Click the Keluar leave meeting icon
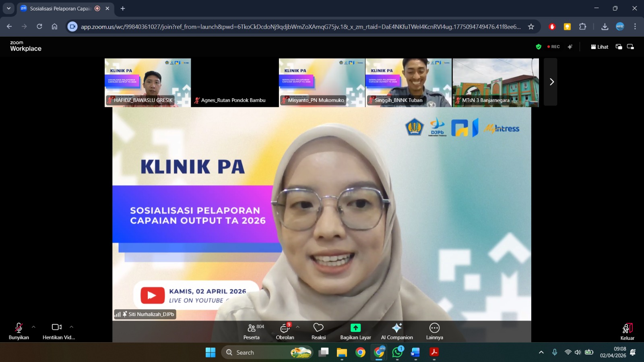This screenshot has height=362, width=644. [627, 329]
